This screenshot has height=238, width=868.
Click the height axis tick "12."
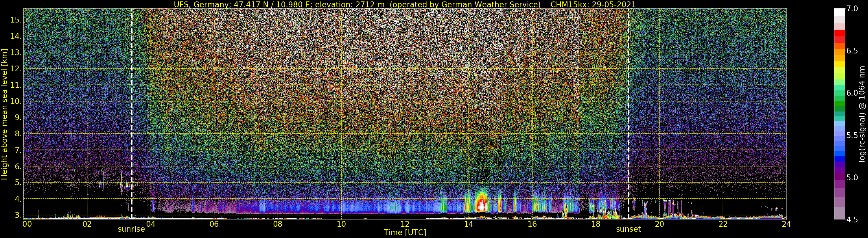16,69
